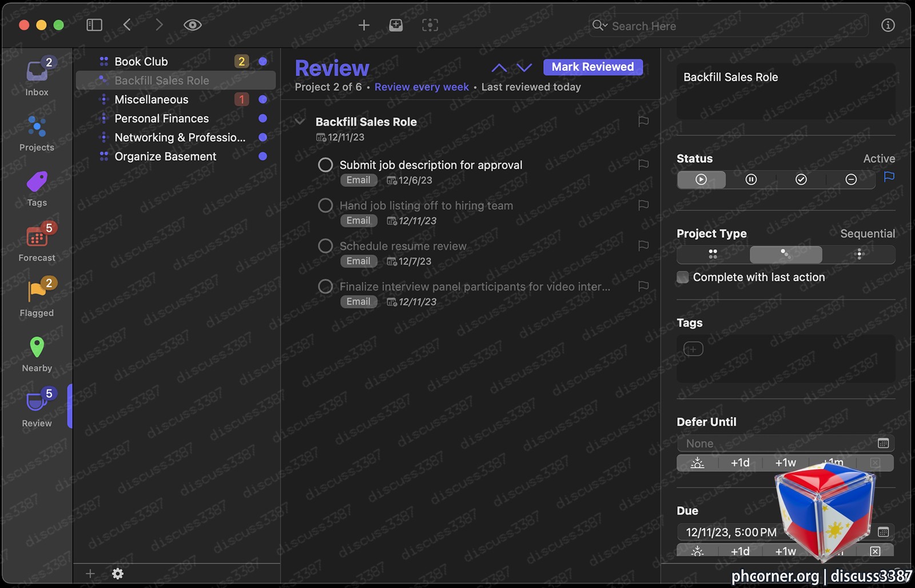
Task: Click the sidebar add plus button
Action: (x=90, y=574)
